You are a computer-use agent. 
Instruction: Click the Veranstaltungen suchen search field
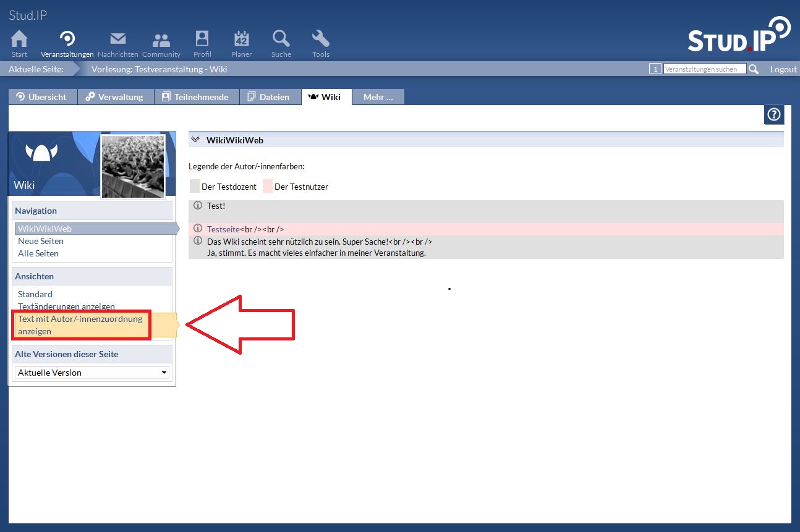point(704,69)
